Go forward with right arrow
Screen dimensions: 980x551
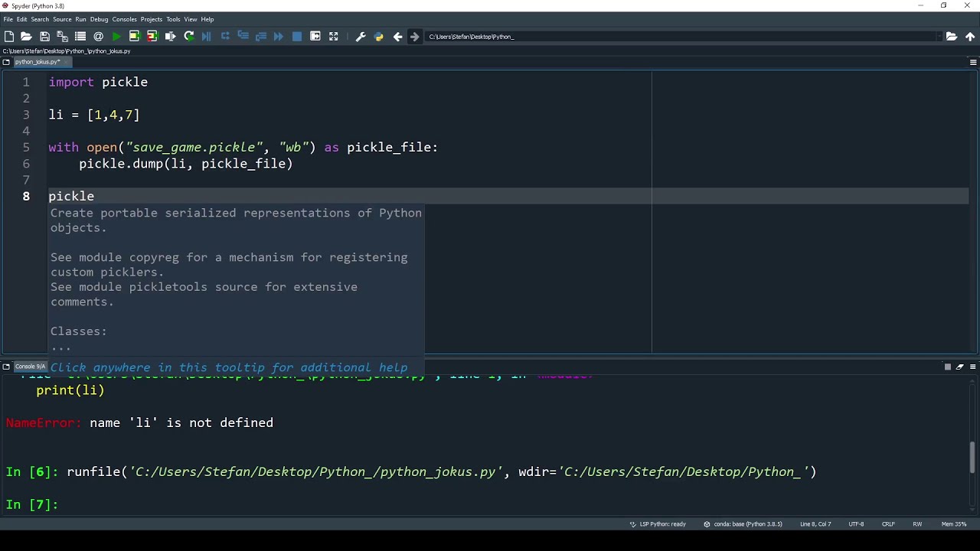point(414,36)
